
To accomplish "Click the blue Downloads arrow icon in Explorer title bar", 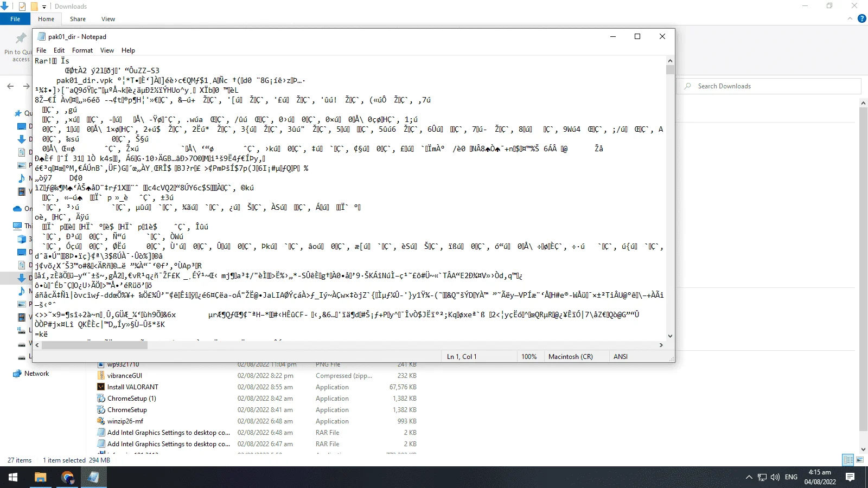I will (5, 6).
